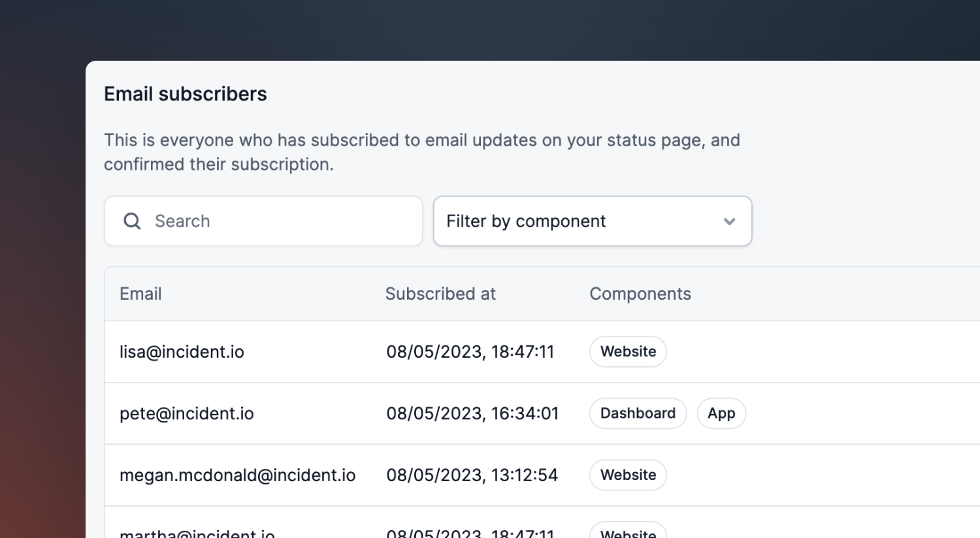Viewport: 980px width, 538px height.
Task: Click the 08/05/2023, 16:34:01 timestamp
Action: (x=472, y=413)
